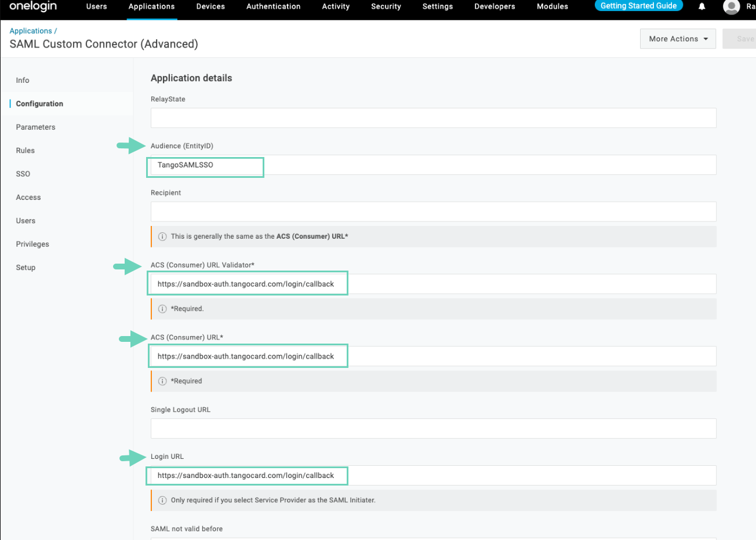Expand the More Actions dropdown
The height and width of the screenshot is (540, 756).
[x=678, y=39]
